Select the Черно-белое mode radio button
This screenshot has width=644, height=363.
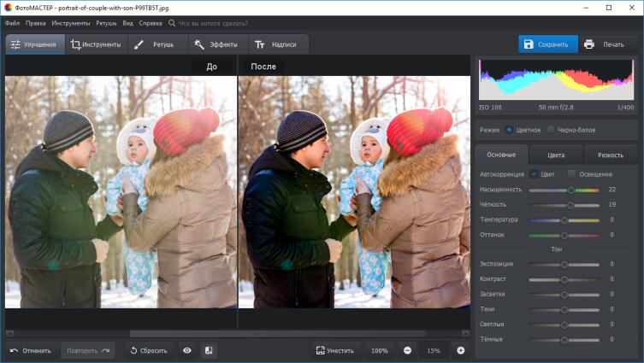[x=550, y=130]
